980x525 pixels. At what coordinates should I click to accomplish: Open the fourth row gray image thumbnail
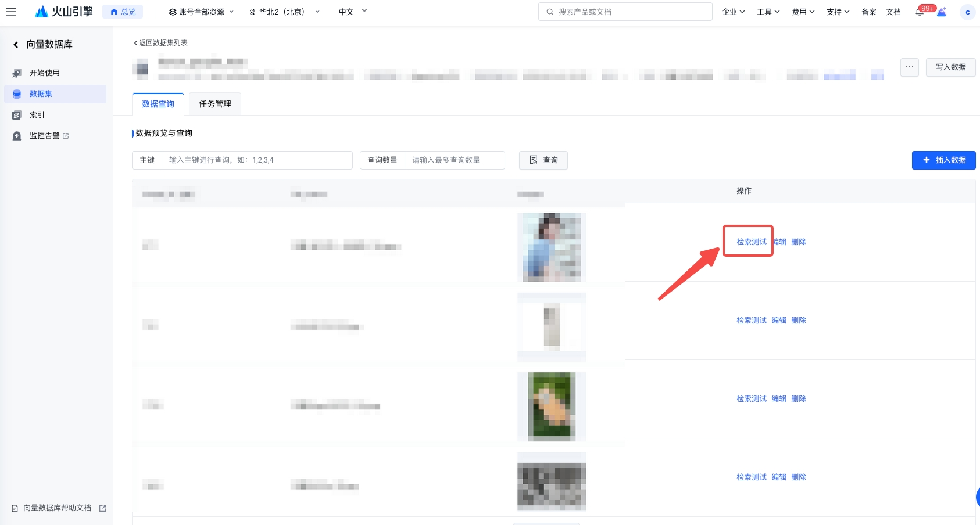coord(552,482)
